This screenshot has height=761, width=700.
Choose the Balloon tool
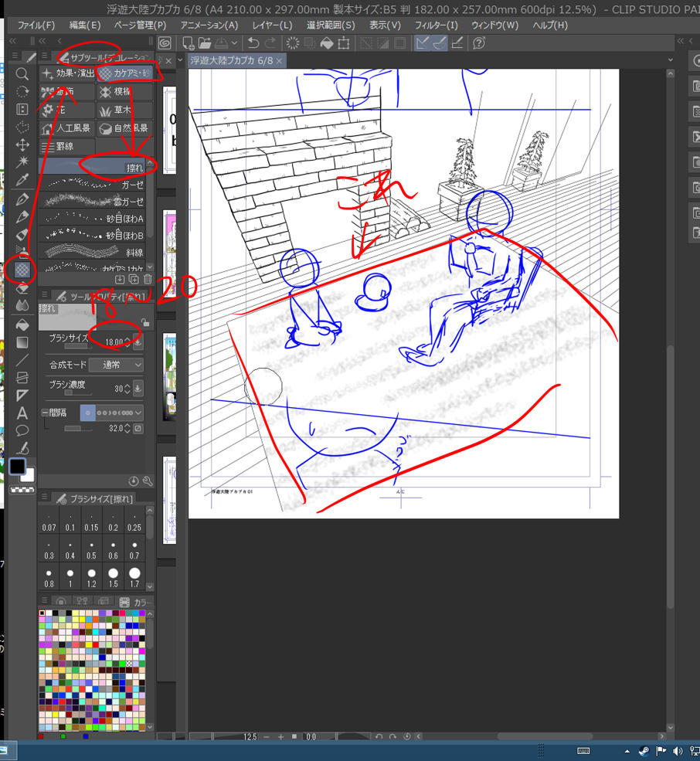(x=22, y=430)
